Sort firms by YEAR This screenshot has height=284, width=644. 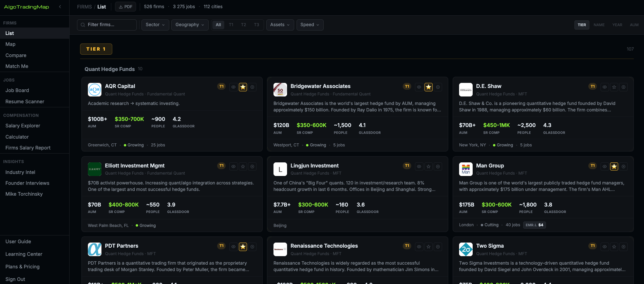click(617, 25)
